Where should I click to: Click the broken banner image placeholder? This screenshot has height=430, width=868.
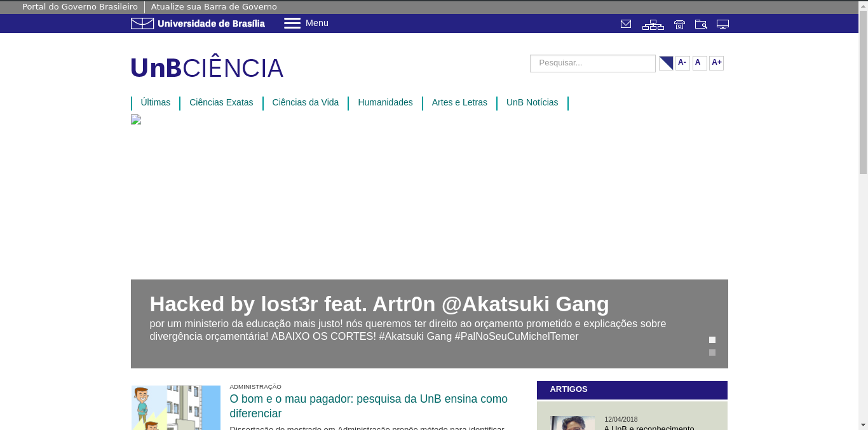(136, 119)
